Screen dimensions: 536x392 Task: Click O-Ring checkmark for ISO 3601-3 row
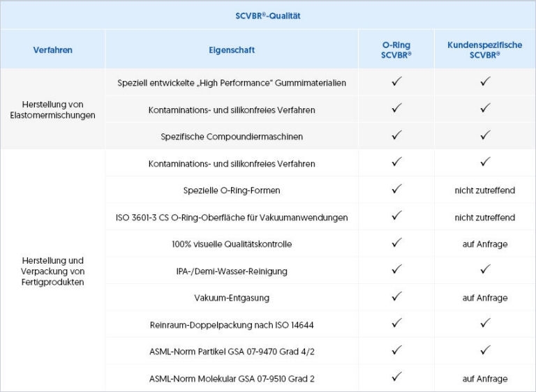tap(396, 216)
